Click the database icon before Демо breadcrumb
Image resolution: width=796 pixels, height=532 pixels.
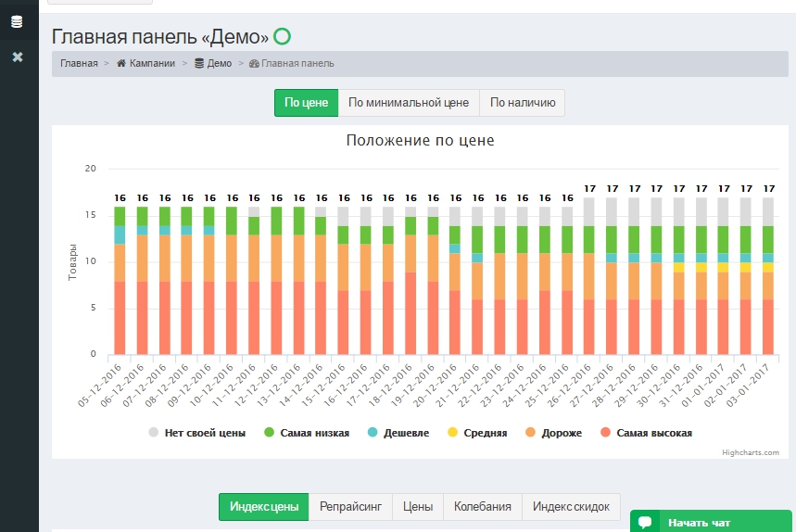point(198,63)
